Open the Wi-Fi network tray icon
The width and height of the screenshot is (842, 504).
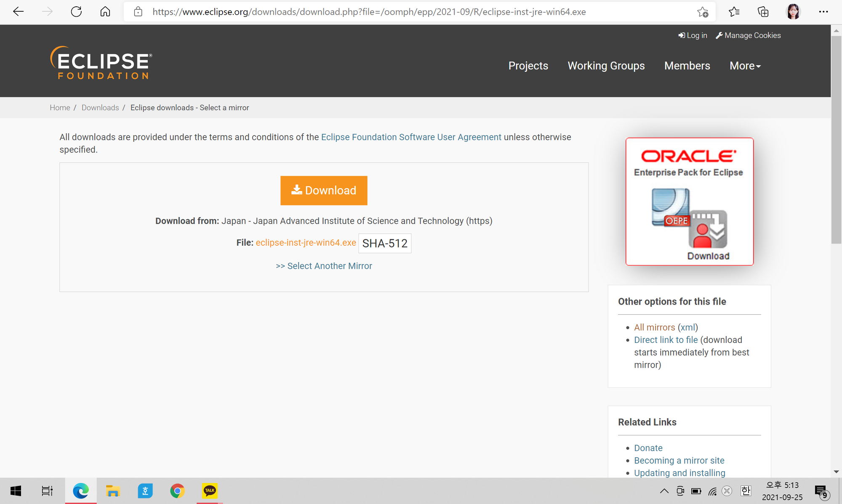coord(712,491)
